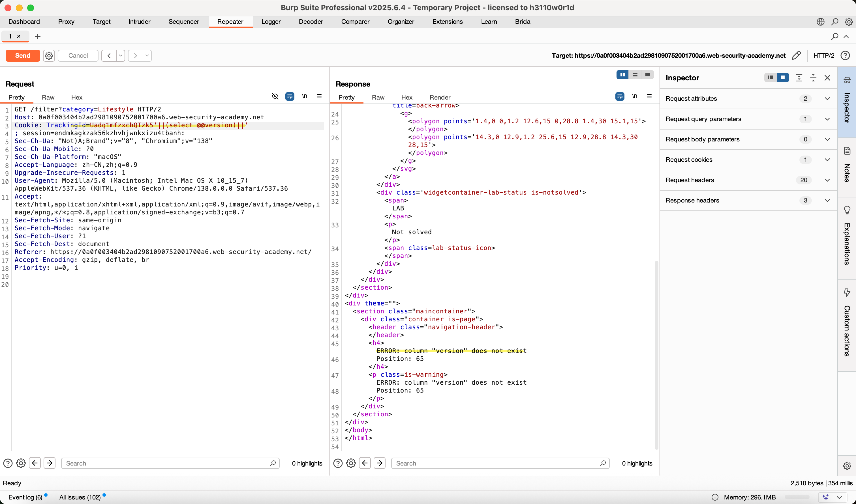This screenshot has height=504, width=856.
Task: Open the request send options gear
Action: (49, 55)
